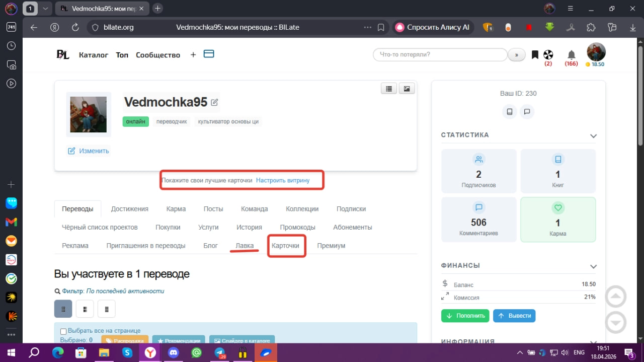Focus the Что-то потеряли search field
This screenshot has width=644, height=362.
tap(440, 55)
